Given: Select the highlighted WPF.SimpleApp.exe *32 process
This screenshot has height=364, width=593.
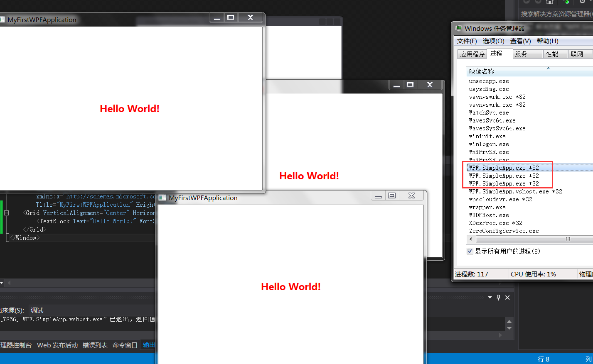Looking at the screenshot, I should (530, 168).
